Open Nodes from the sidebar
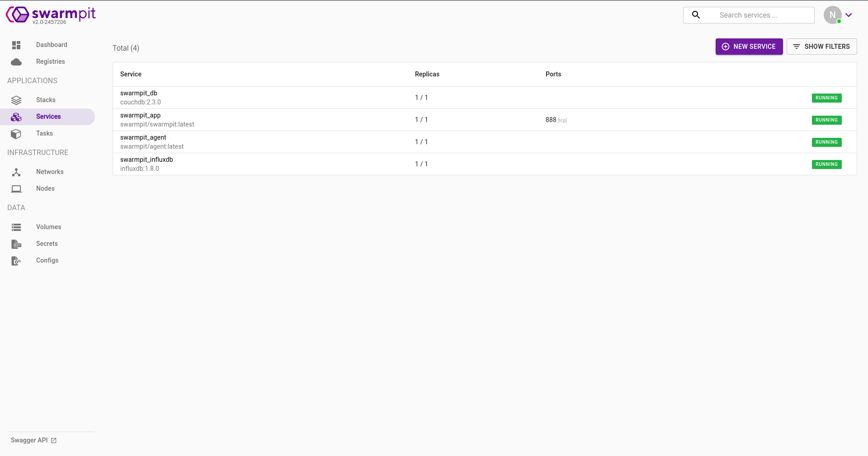This screenshot has width=868, height=456. click(x=47, y=188)
